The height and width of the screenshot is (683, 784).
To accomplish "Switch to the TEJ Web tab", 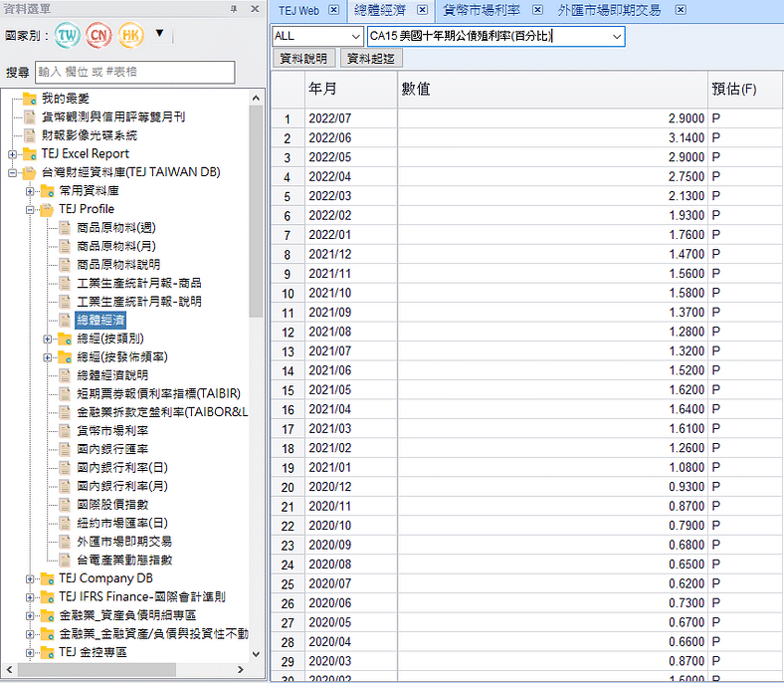I will (x=298, y=10).
